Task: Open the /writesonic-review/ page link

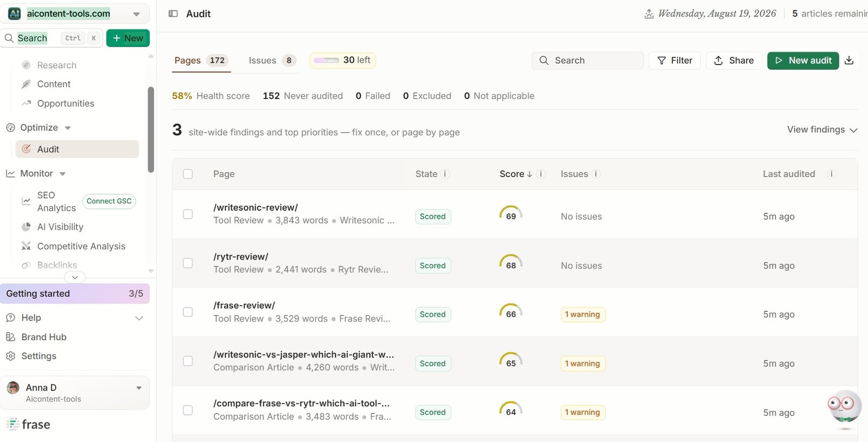Action: tap(256, 207)
